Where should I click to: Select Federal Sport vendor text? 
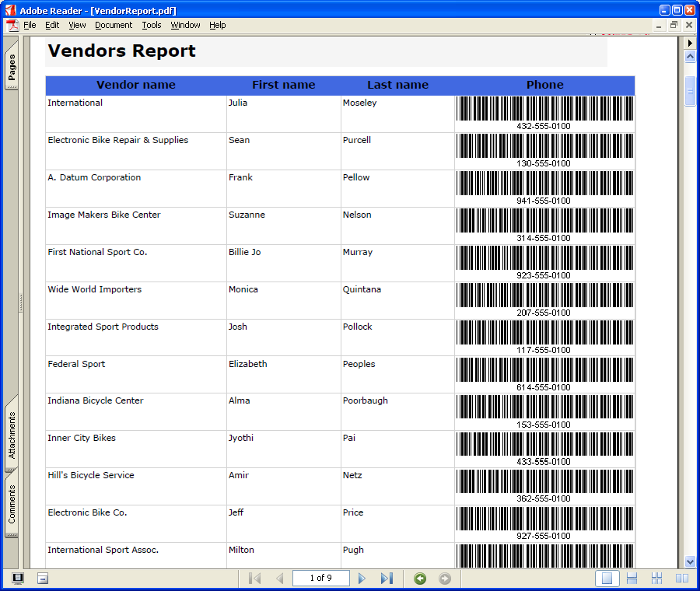[76, 364]
